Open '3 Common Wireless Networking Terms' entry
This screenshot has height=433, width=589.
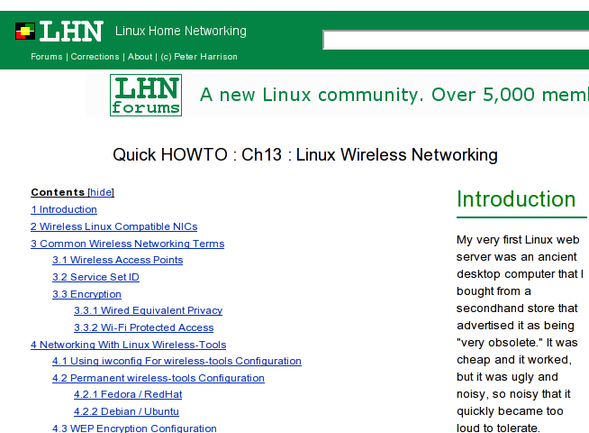click(x=127, y=244)
